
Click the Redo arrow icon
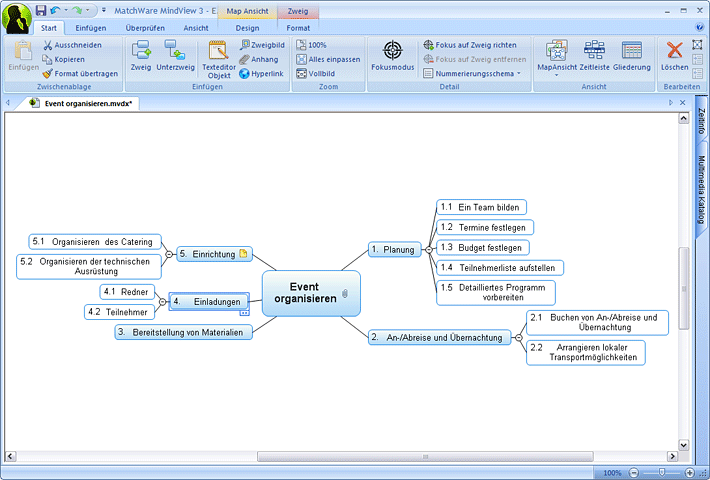click(x=77, y=10)
